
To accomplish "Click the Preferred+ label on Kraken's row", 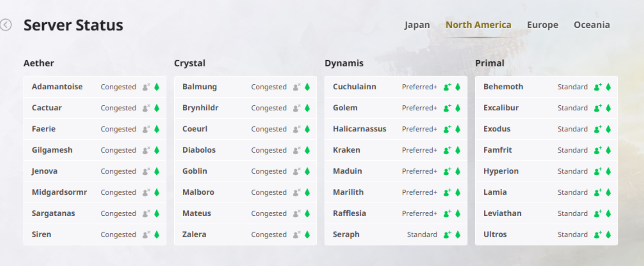I will pyautogui.click(x=419, y=150).
